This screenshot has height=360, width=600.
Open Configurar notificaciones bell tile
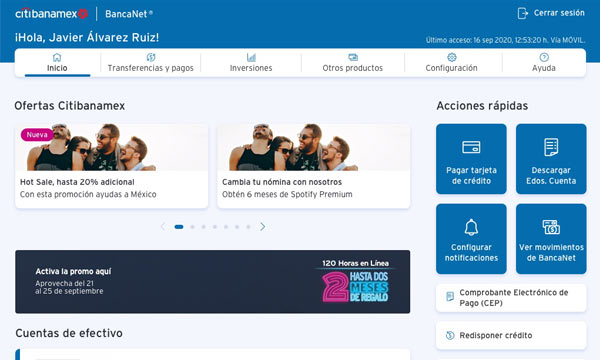(471, 239)
